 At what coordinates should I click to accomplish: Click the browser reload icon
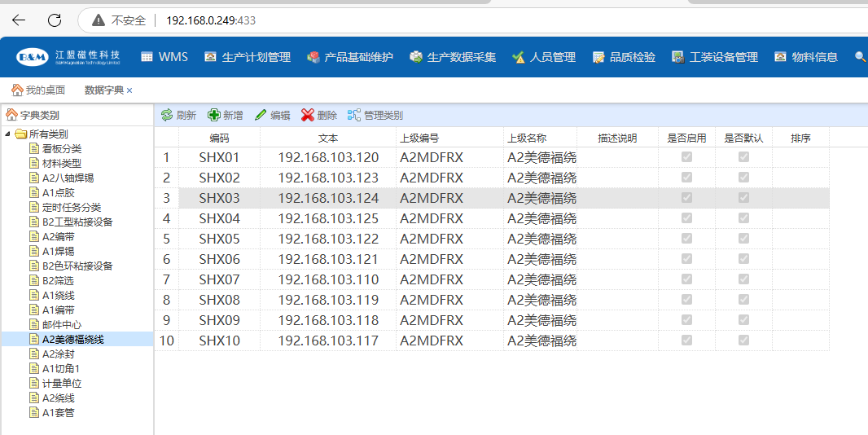pos(55,20)
